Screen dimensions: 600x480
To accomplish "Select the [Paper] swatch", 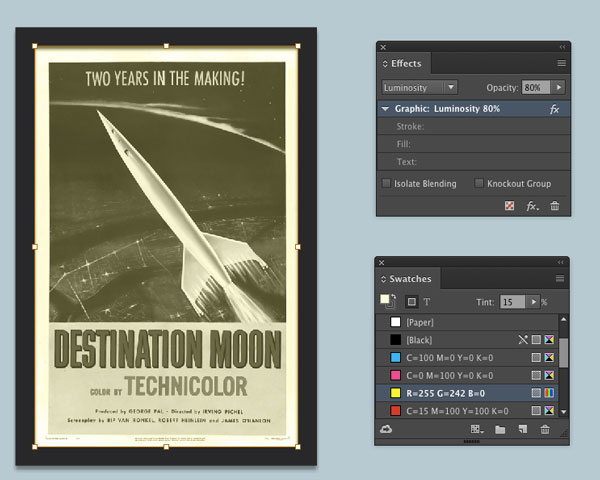I will click(x=467, y=322).
